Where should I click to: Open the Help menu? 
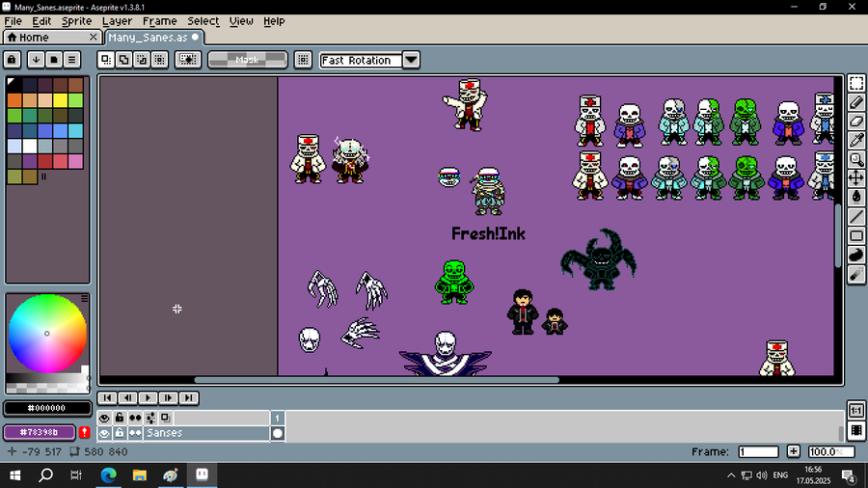coord(274,21)
